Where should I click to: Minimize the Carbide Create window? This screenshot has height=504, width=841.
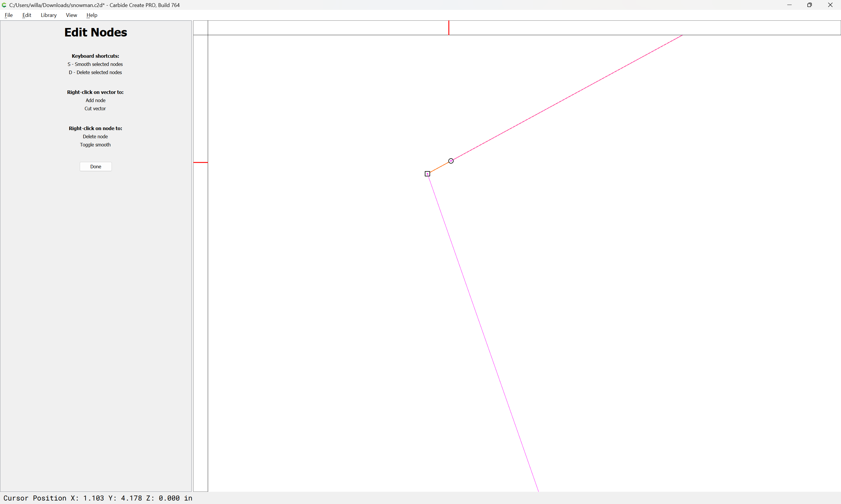click(x=789, y=5)
